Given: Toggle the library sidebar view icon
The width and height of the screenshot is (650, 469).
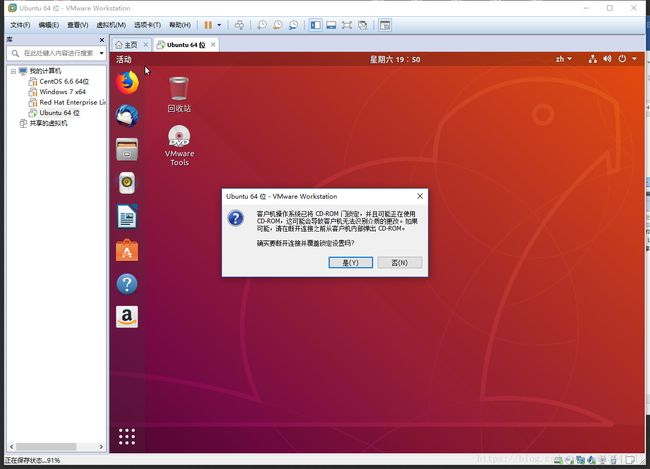Looking at the screenshot, I should click(315, 25).
